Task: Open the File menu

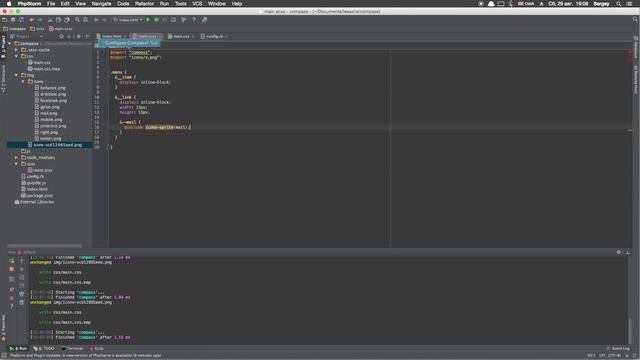Action: pyautogui.click(x=51, y=4)
